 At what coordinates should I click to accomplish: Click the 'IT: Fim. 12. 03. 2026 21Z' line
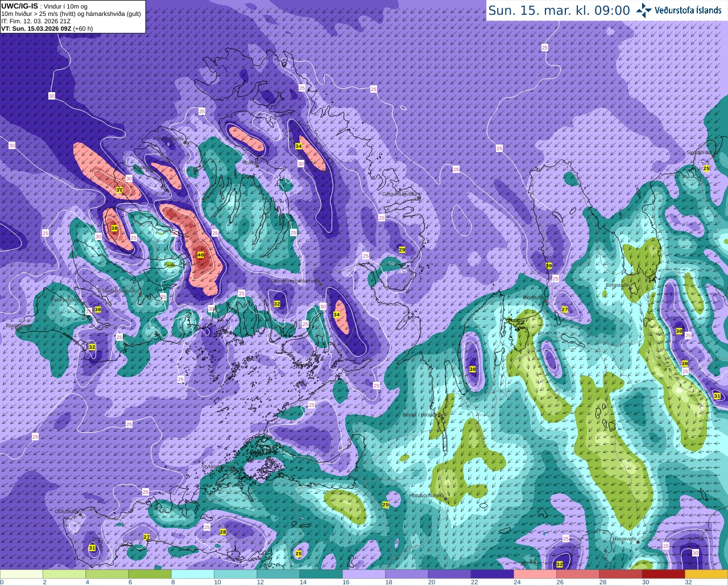coord(36,21)
